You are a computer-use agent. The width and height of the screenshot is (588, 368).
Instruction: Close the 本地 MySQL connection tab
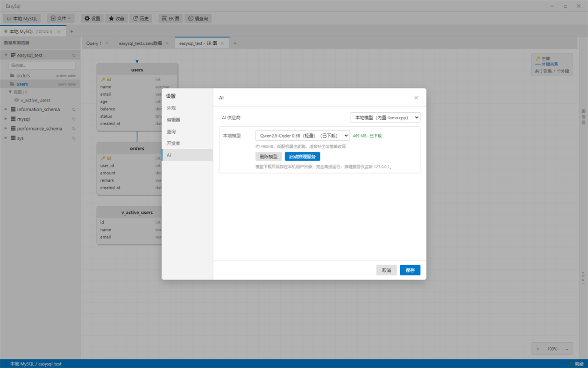point(59,31)
